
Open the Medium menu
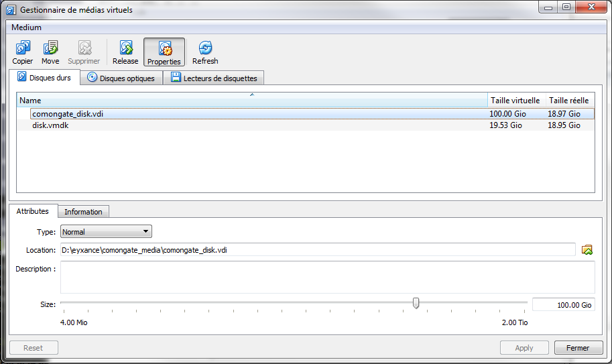(26, 27)
